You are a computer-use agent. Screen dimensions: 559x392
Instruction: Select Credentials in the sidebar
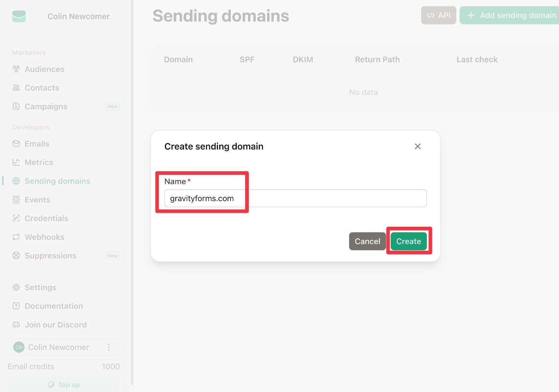tap(46, 218)
